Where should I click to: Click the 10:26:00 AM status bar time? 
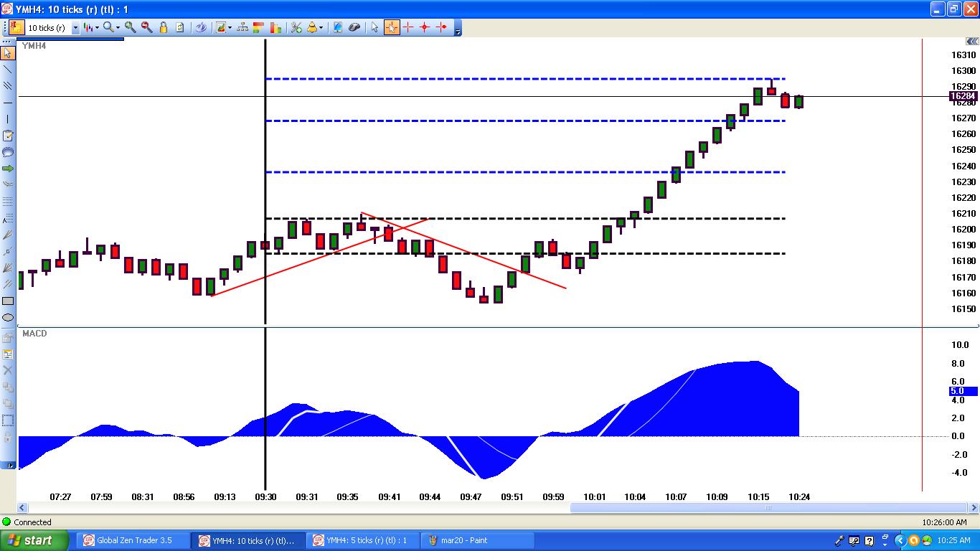[944, 522]
